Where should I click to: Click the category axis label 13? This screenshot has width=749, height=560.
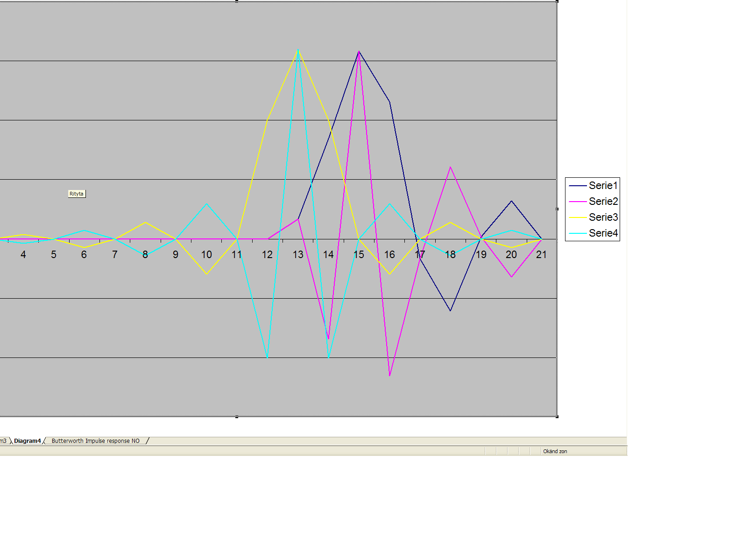tap(298, 255)
